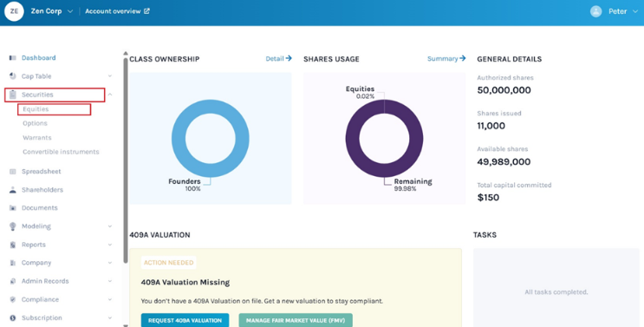Click the sidebar vertical scrollbar

(126, 160)
